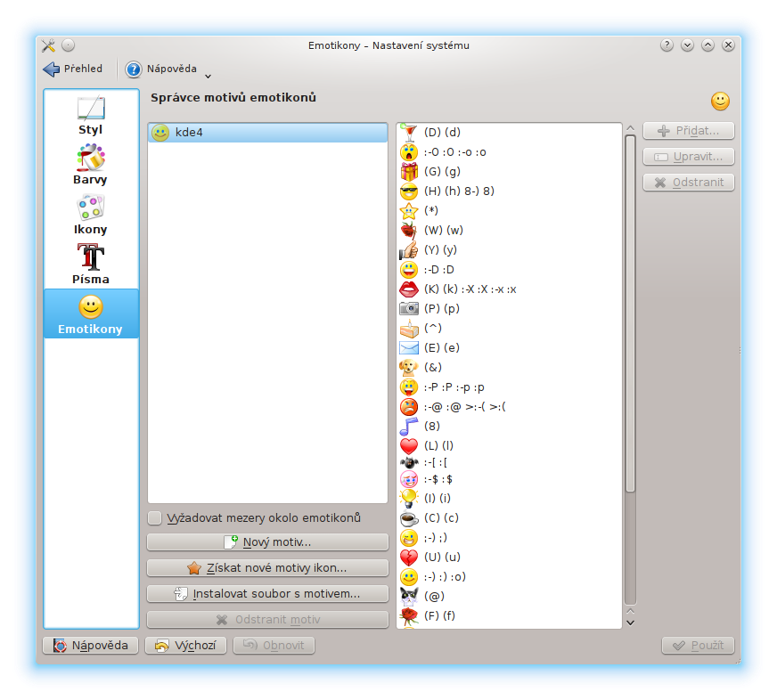Open the bottom Nápověda help button
The height and width of the screenshot is (700, 777).
pos(91,646)
